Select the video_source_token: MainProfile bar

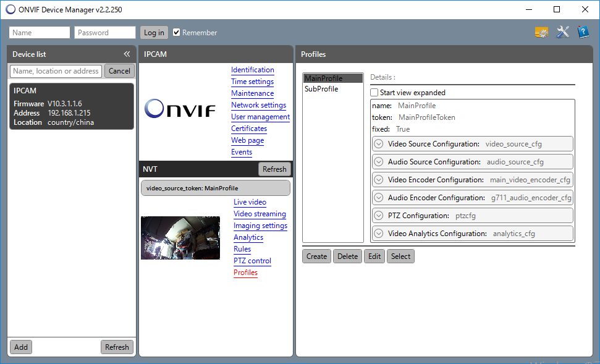tap(216, 188)
